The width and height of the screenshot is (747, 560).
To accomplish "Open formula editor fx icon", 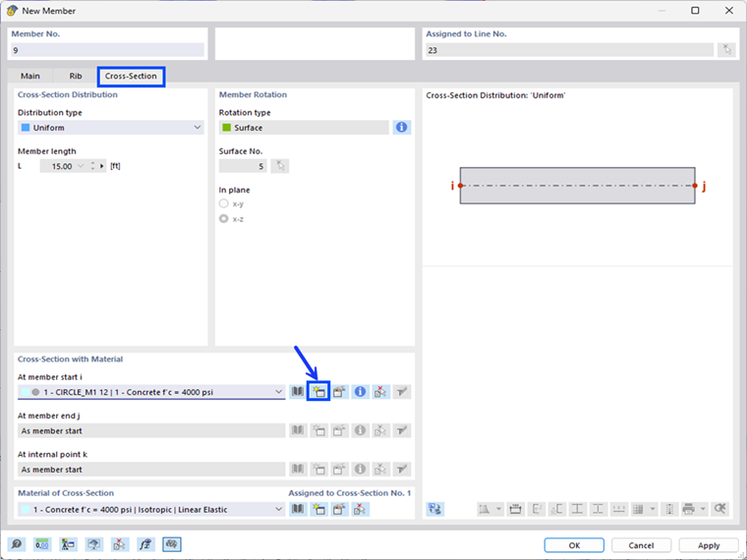I will tap(145, 544).
